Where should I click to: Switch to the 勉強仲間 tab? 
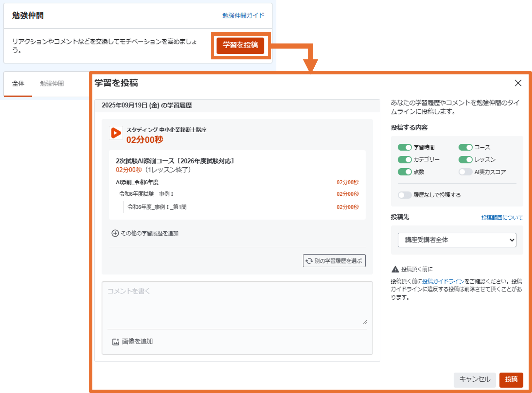coord(52,84)
